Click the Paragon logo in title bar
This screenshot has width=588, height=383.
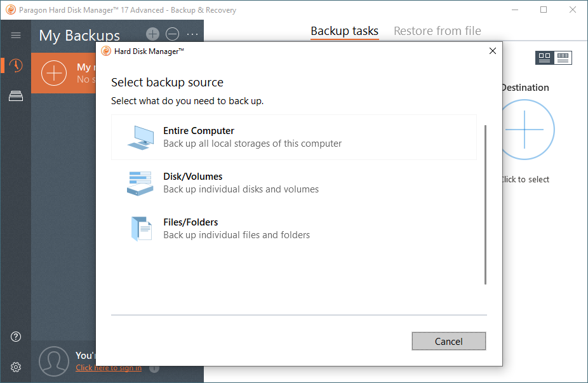click(11, 10)
